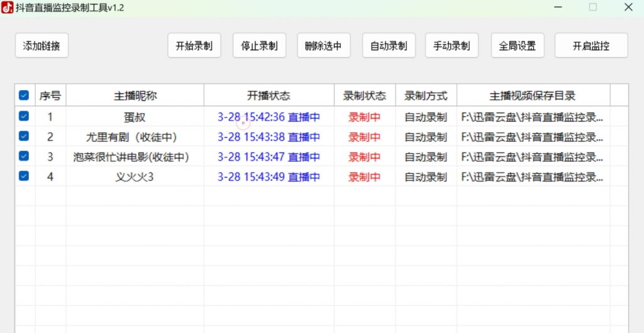
Task: Click the 添加链接 button
Action: pyautogui.click(x=42, y=46)
